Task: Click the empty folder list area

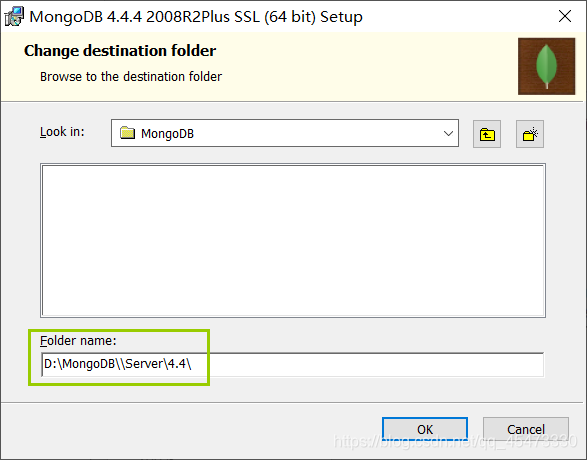Action: (x=293, y=240)
